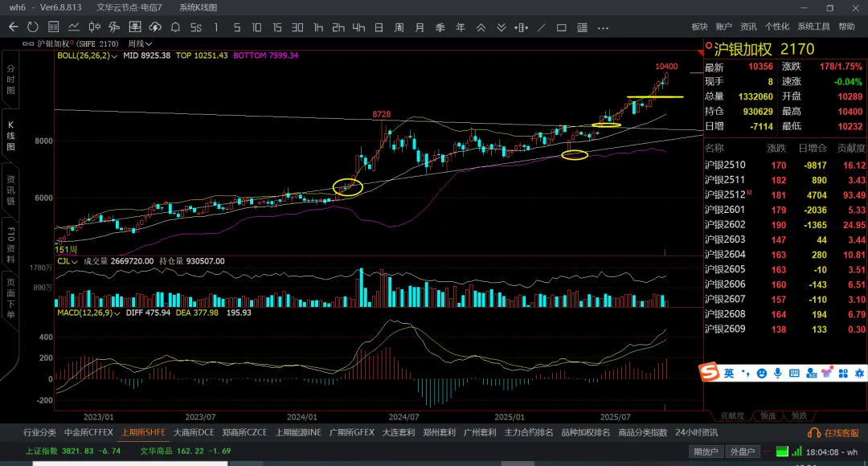868x466 pixels.
Task: Open the price alert bell icon
Action: [175, 27]
